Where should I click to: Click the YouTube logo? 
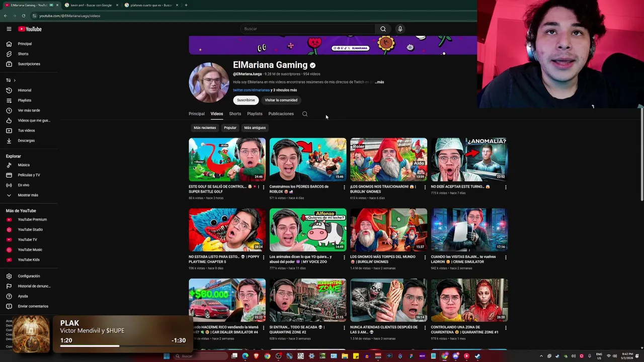[x=30, y=29]
